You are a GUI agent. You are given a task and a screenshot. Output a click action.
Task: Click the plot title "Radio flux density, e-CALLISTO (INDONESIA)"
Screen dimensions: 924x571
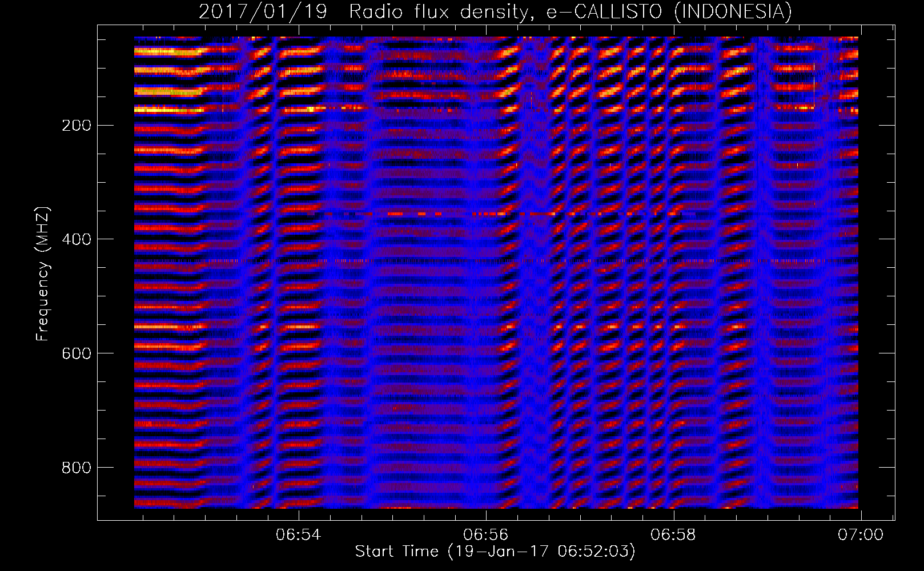571,11
